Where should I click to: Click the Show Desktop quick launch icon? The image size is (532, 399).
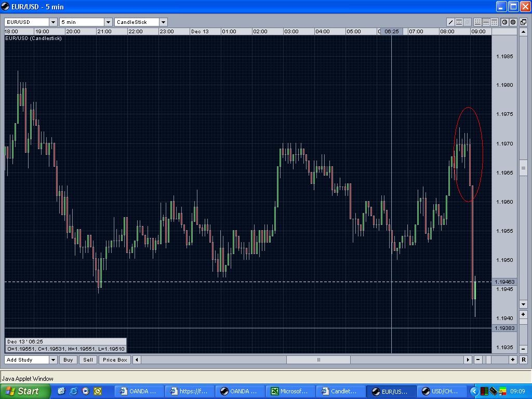(x=61, y=391)
